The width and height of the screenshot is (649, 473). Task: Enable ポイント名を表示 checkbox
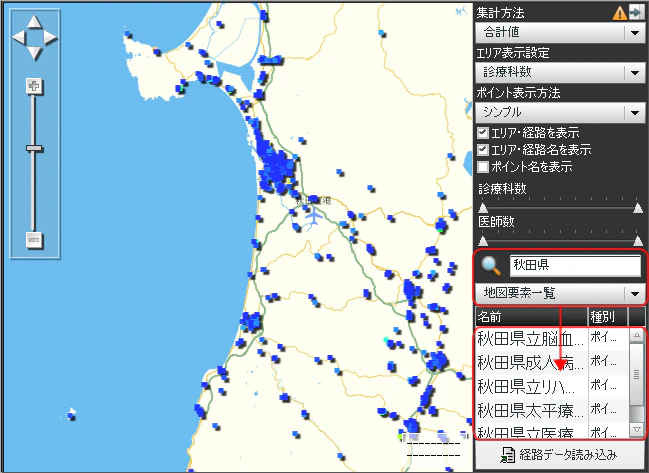(483, 167)
